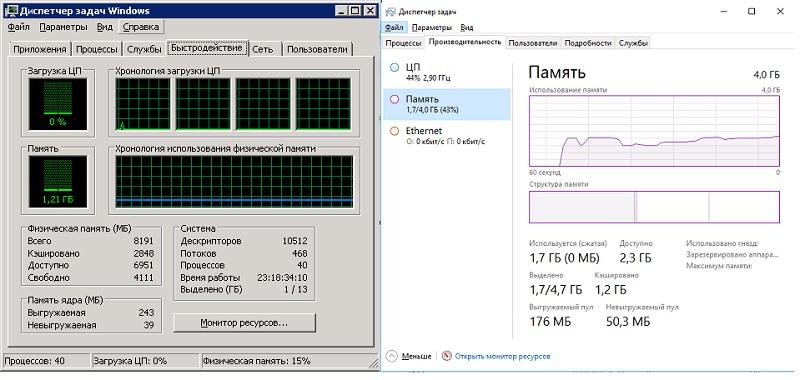Switch to Пользователи tab in Диспетчер задач Windows
Viewport: 800px width, 380px height.
point(317,49)
